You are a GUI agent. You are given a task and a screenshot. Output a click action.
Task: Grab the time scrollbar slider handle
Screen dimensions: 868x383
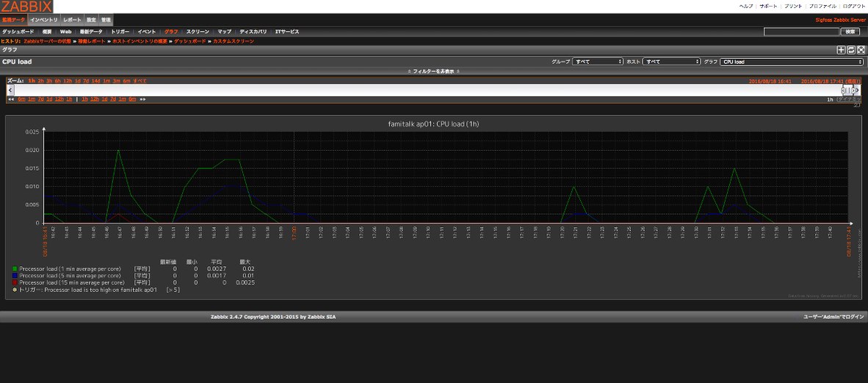coord(847,90)
